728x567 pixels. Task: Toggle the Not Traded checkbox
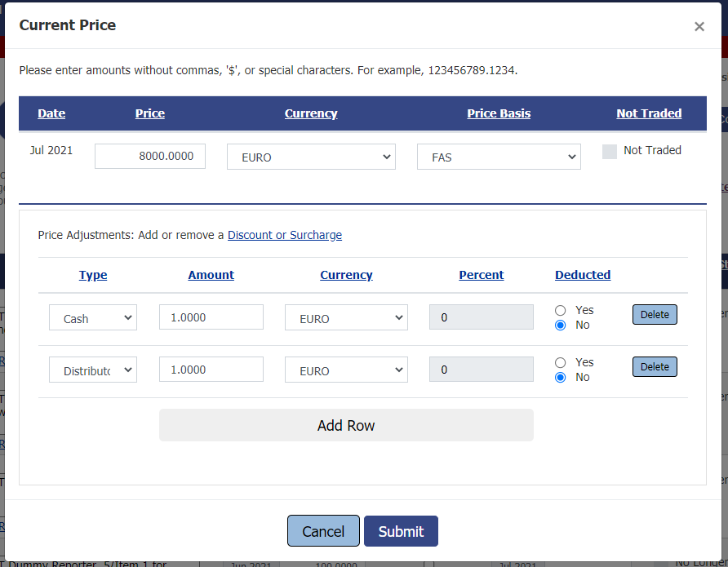610,151
